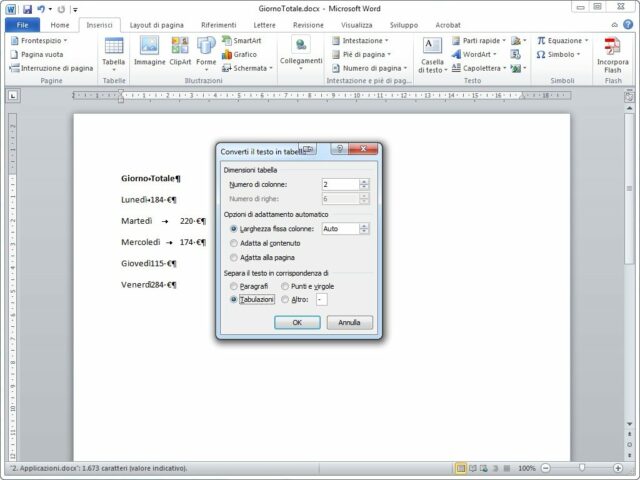Select Adatta al contenuto option
The height and width of the screenshot is (480, 640).
tap(234, 243)
